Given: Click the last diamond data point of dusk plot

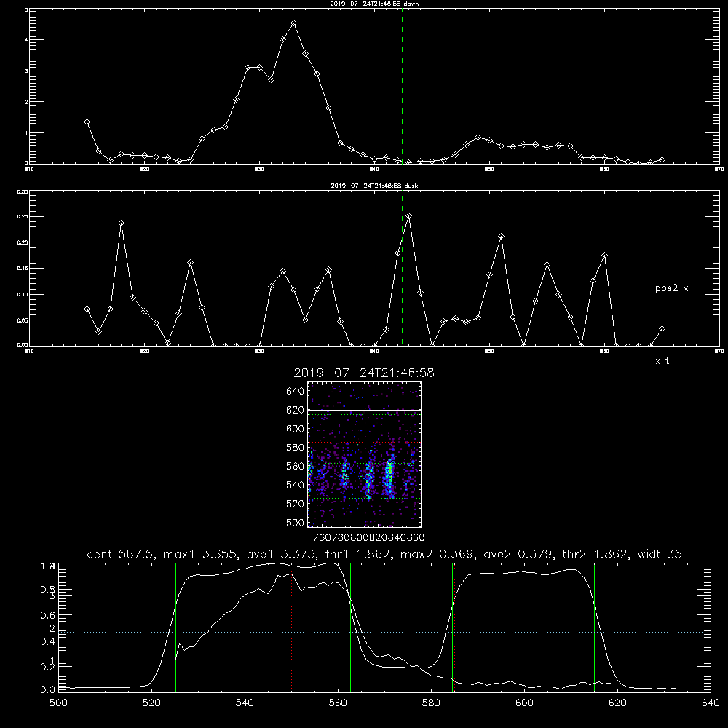Looking at the screenshot, I should (x=662, y=329).
